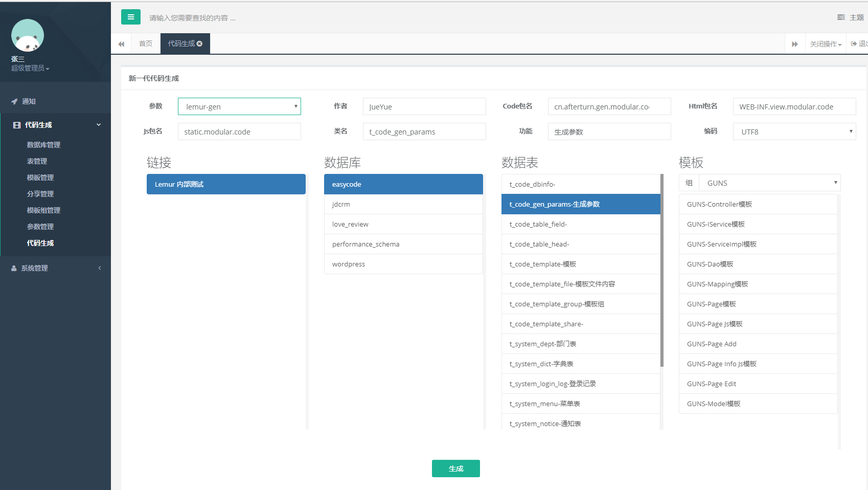868x490 pixels.
Task: Click the 功能 生成参数 input field
Action: coord(609,131)
